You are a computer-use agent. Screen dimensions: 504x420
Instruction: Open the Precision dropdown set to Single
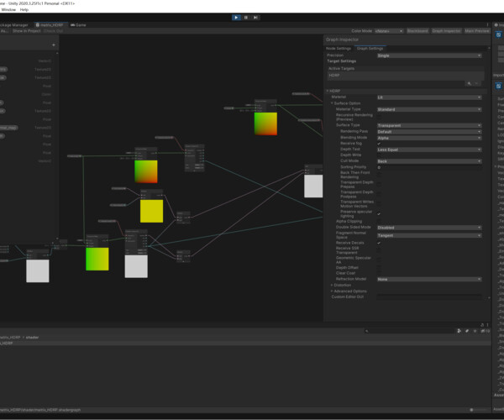click(429, 55)
